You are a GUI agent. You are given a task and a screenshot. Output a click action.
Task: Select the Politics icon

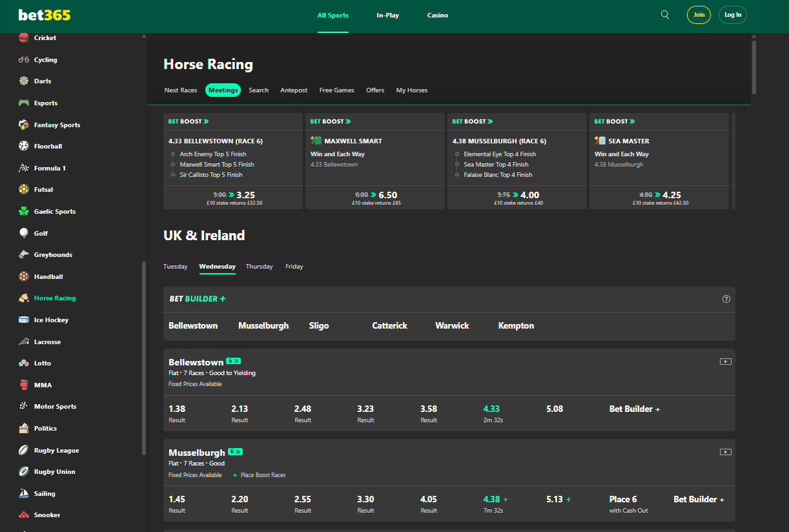point(24,428)
